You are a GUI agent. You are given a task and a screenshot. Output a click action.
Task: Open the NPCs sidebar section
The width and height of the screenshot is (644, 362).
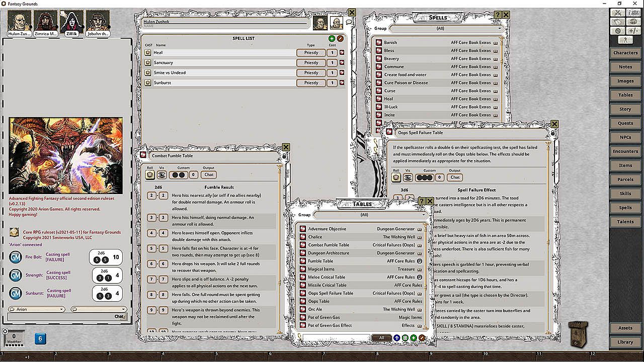tap(625, 137)
